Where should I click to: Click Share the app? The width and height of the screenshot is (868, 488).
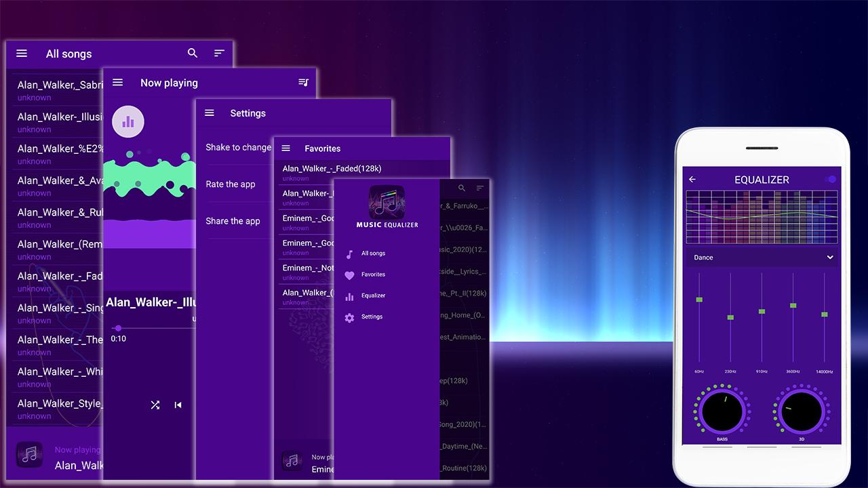233,221
